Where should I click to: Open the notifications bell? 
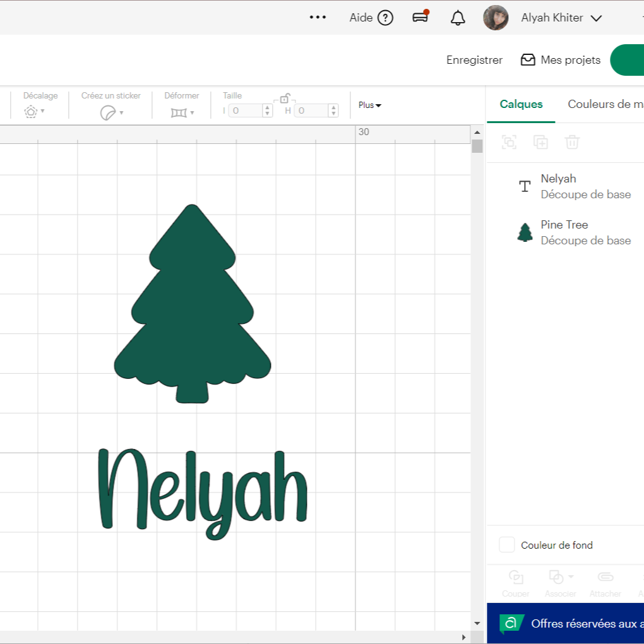458,18
